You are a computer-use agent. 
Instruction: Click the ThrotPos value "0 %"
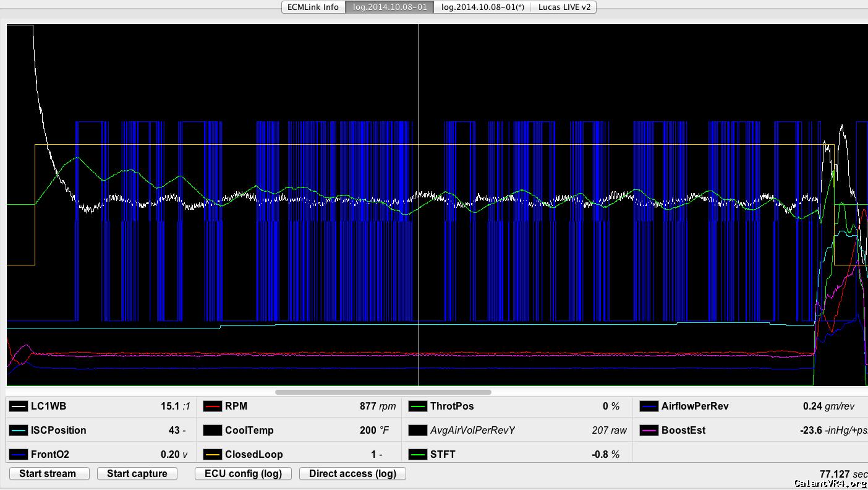611,406
